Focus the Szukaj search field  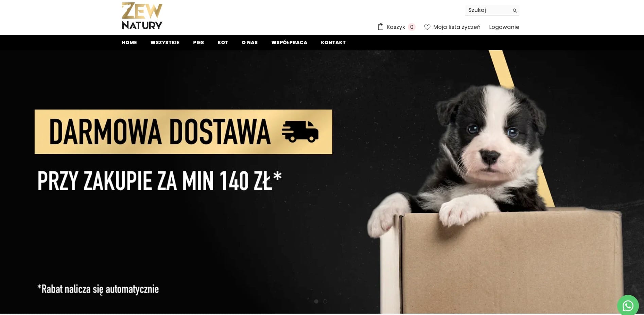(x=489, y=10)
